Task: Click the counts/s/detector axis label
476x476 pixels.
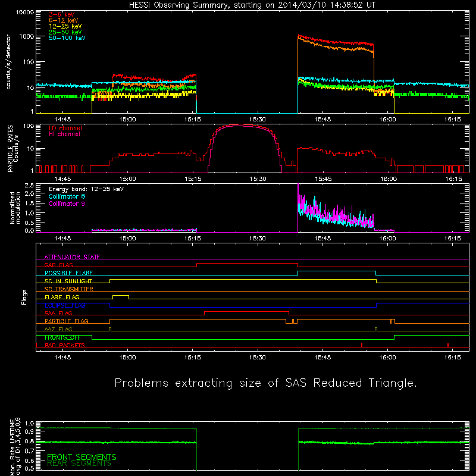Action: [x=8, y=62]
